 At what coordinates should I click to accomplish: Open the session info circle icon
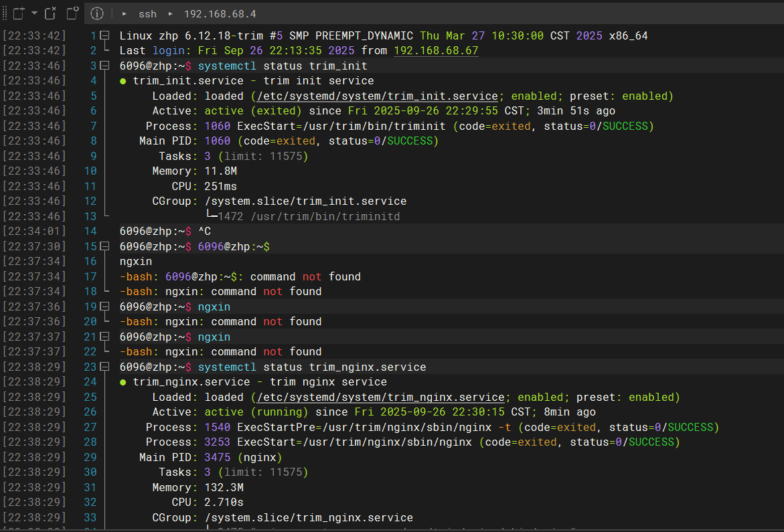(97, 13)
